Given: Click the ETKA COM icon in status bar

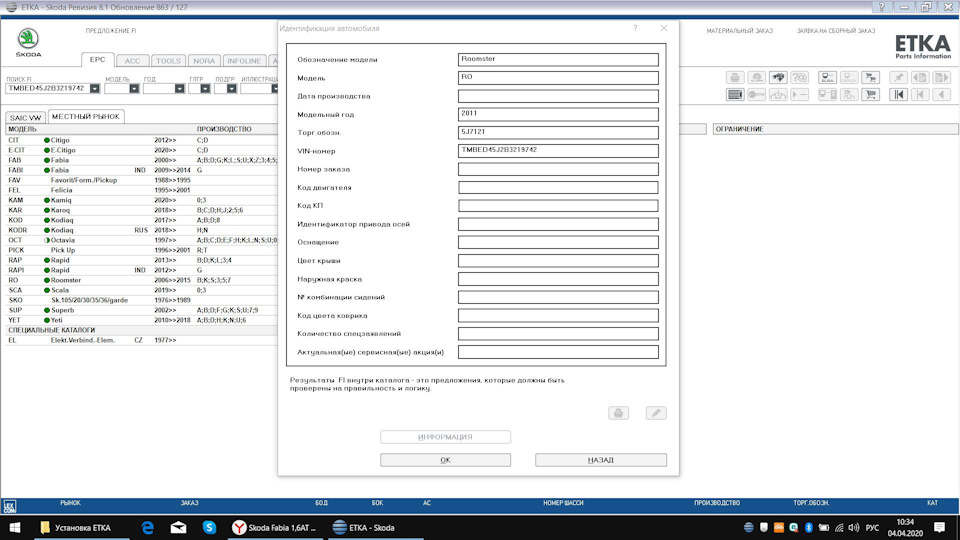Looking at the screenshot, I should (9, 506).
